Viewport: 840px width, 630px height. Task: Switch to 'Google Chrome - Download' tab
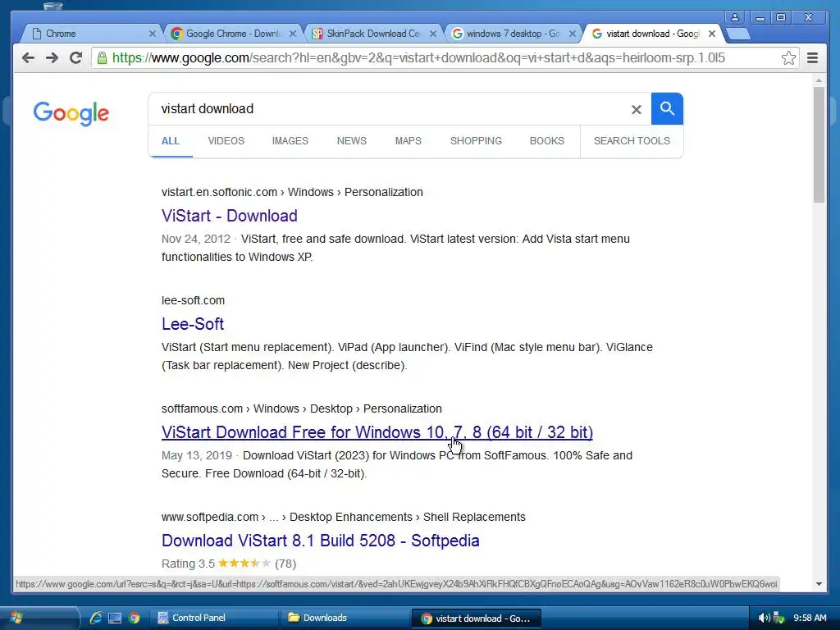(x=231, y=34)
